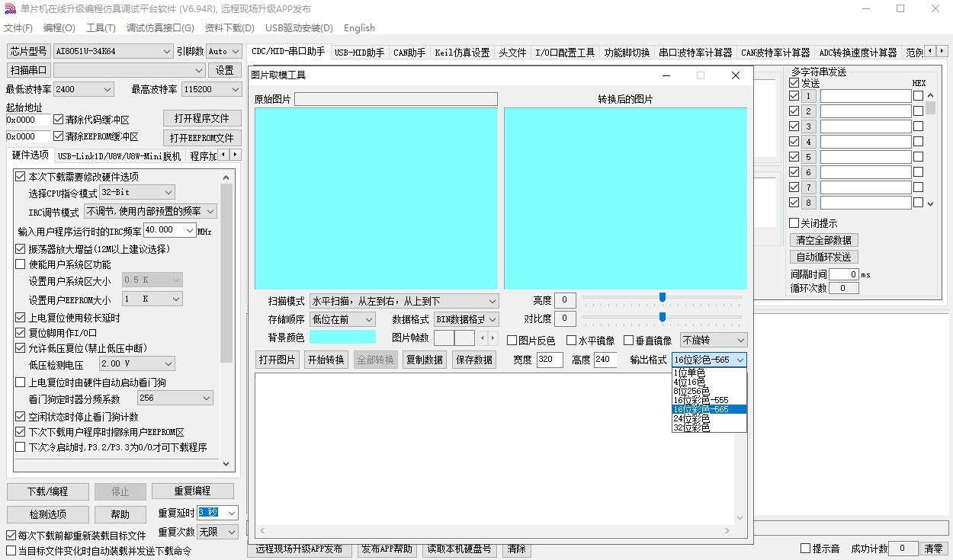Toggle 提示音 checkbox at bottom
The height and width of the screenshot is (560, 953).
805,549
